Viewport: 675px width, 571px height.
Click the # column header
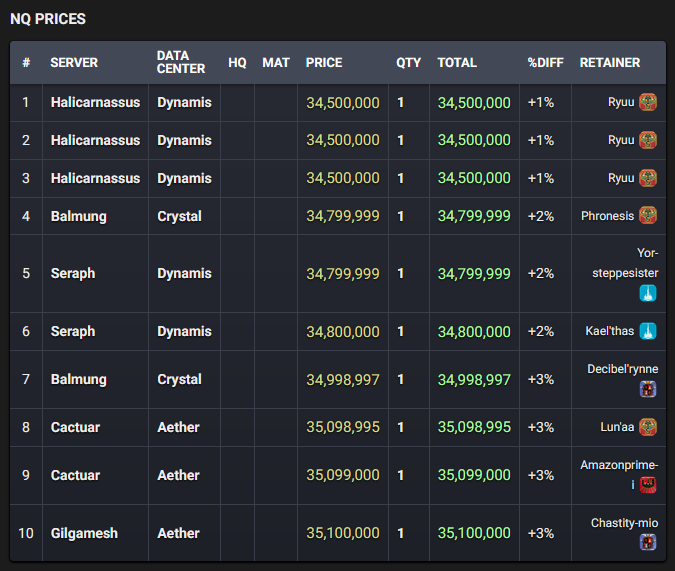click(26, 62)
